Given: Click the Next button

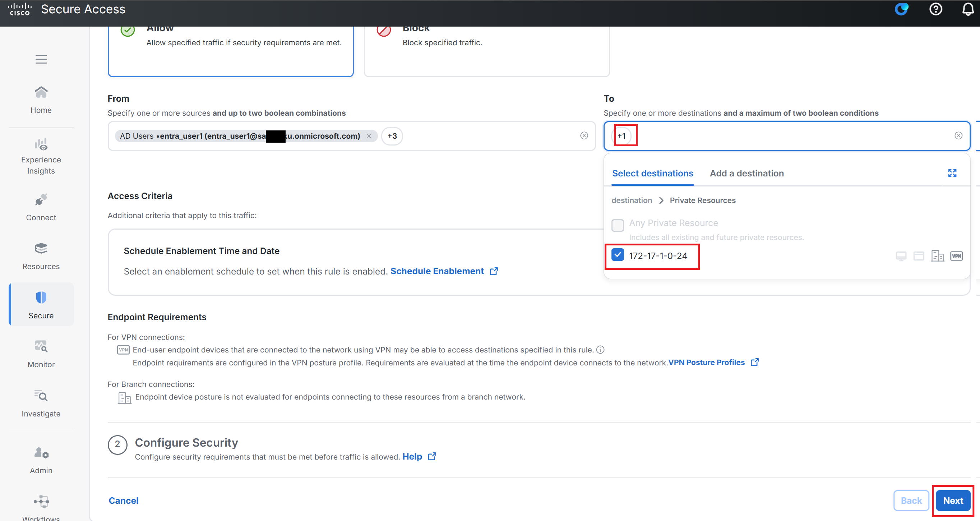Looking at the screenshot, I should pyautogui.click(x=953, y=501).
